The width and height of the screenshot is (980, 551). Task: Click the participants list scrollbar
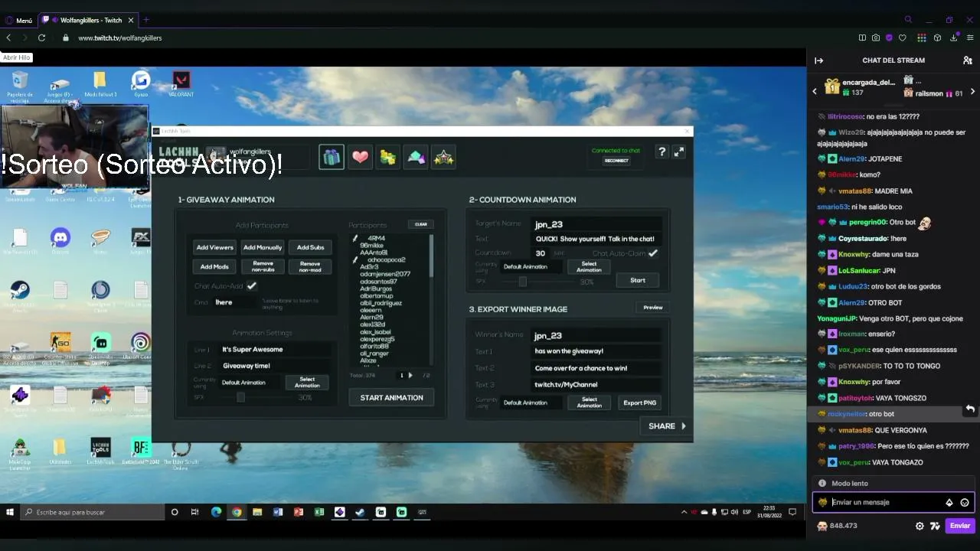(431, 256)
